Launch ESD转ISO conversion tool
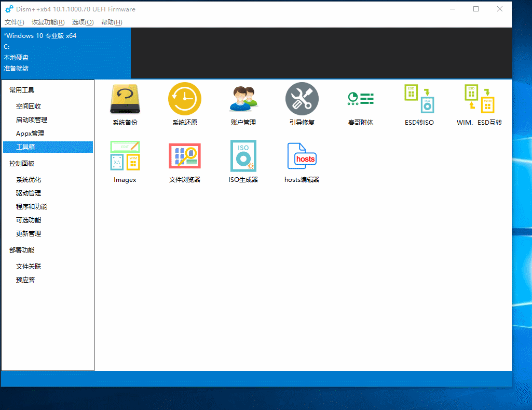 (419, 99)
